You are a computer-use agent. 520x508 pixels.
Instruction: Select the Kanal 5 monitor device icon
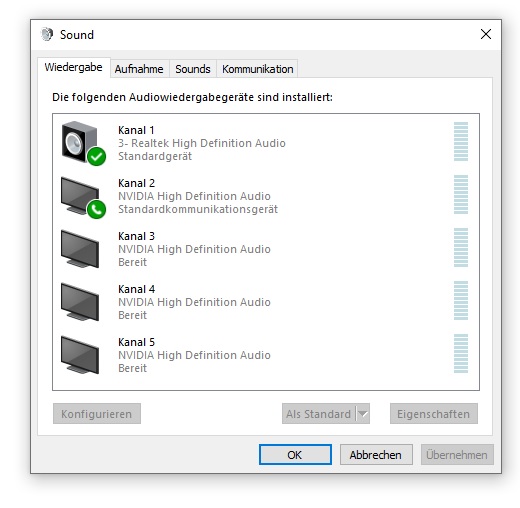click(x=80, y=355)
